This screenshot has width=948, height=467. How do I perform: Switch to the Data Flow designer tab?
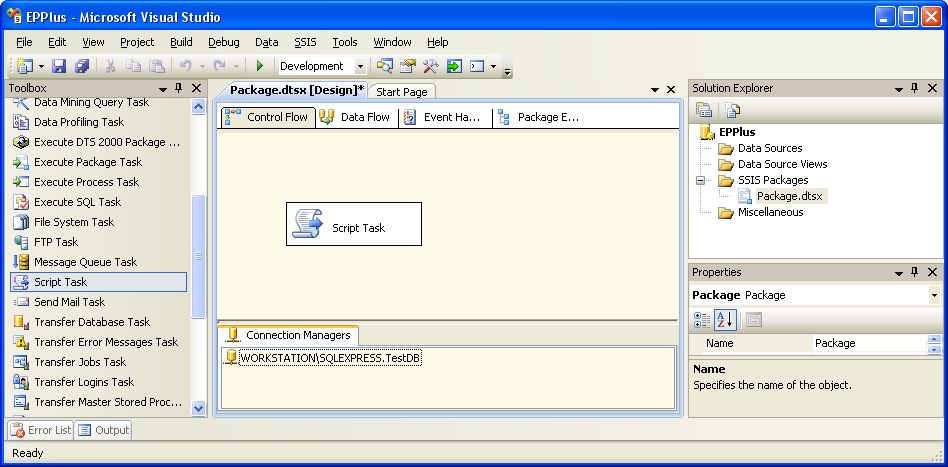[356, 117]
